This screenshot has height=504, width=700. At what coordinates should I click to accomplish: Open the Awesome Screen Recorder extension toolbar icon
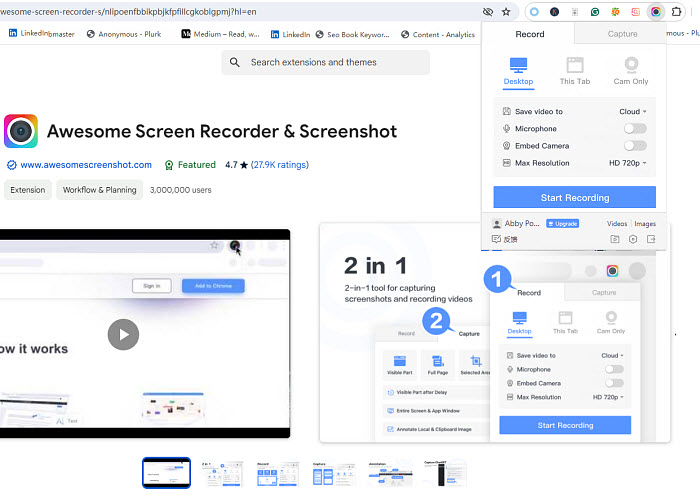pyautogui.click(x=655, y=12)
